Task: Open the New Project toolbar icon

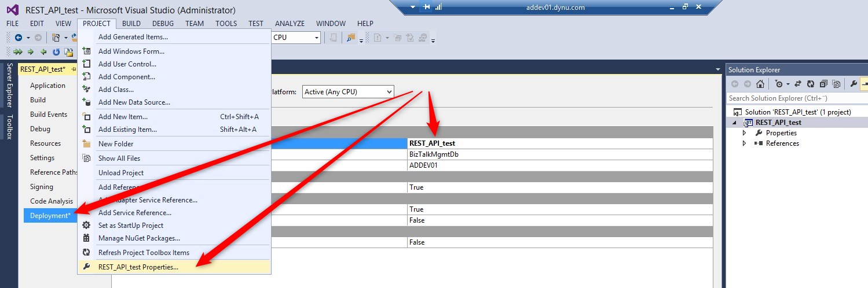Action: [56, 38]
